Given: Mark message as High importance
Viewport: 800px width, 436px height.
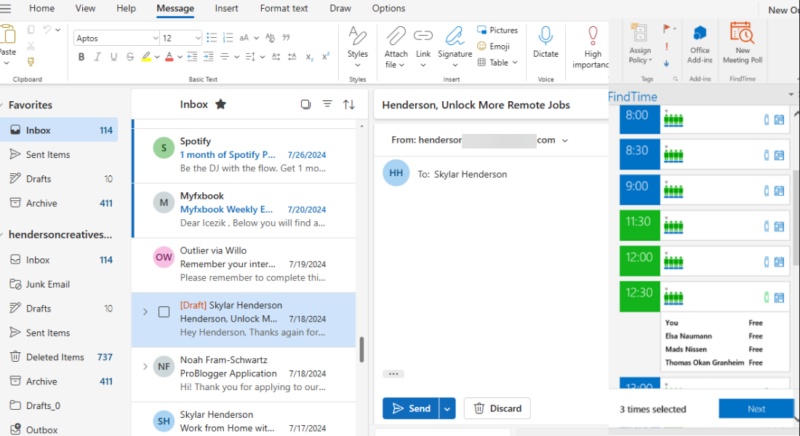Looking at the screenshot, I should click(x=592, y=47).
